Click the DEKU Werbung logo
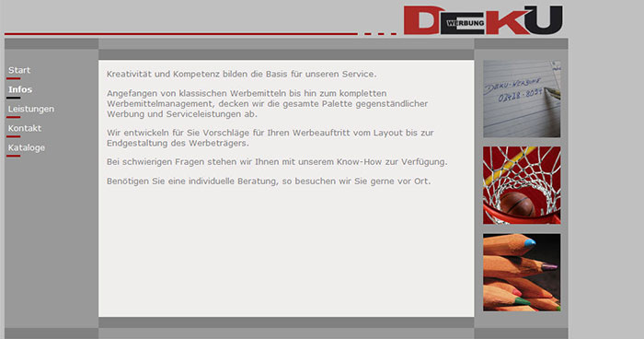The image size is (644, 339). point(483,20)
